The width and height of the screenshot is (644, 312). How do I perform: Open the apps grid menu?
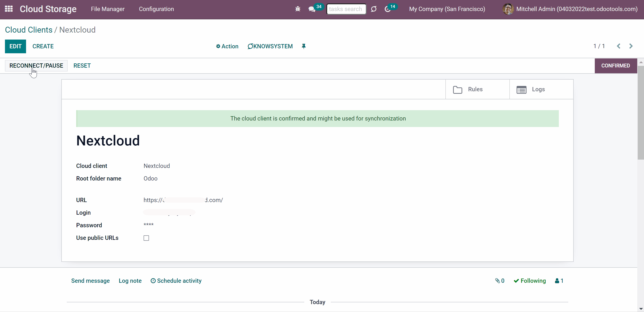[x=9, y=9]
